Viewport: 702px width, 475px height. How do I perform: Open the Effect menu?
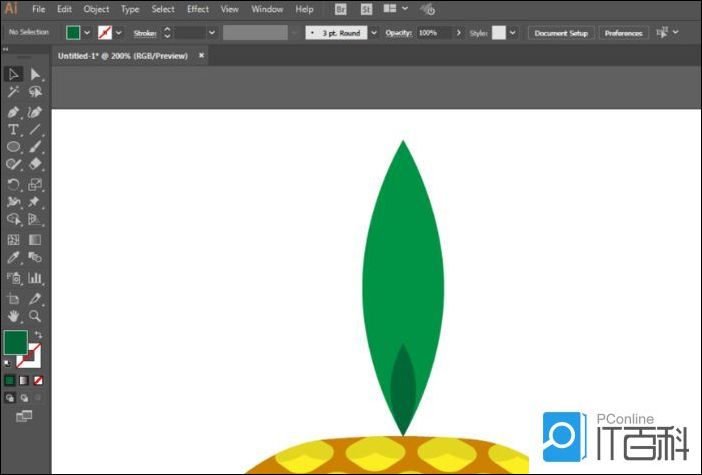[x=198, y=9]
